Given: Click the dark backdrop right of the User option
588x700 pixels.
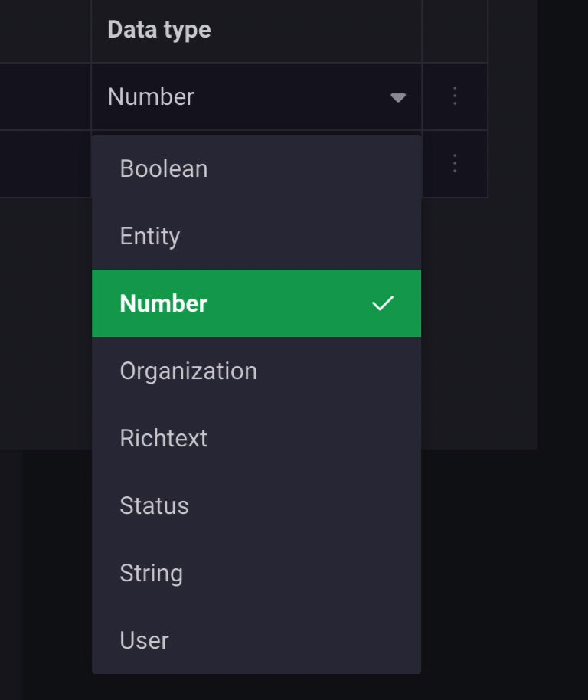Looking at the screenshot, I should (x=504, y=641).
